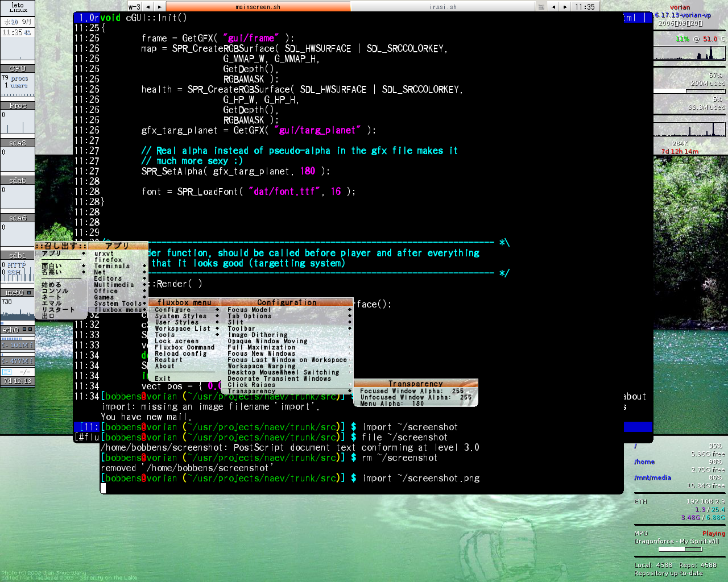Click the next window arrow beside the clock
This screenshot has width=728, height=582.
565,7
